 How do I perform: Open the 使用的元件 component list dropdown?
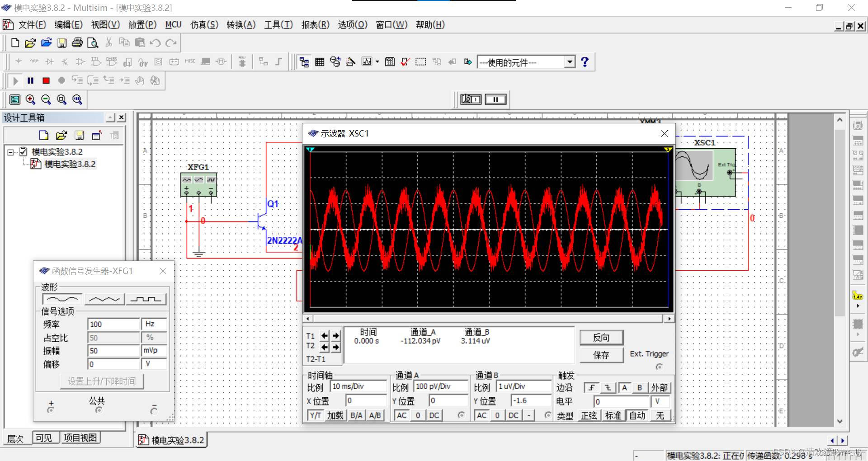(x=571, y=62)
